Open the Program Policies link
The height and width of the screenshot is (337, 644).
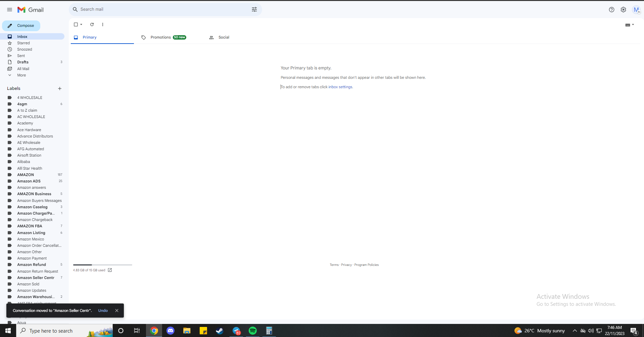click(x=366, y=265)
